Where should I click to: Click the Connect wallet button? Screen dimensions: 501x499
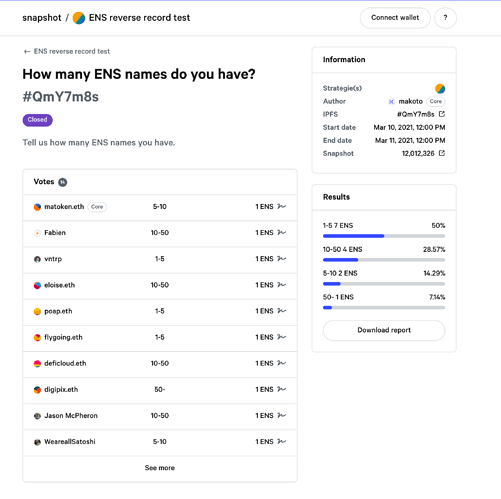pyautogui.click(x=395, y=18)
